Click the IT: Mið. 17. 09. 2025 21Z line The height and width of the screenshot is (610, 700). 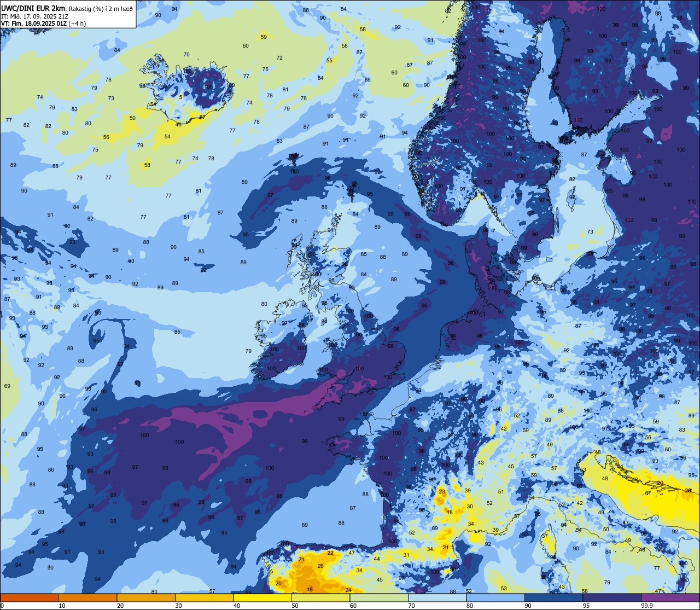tap(34, 16)
